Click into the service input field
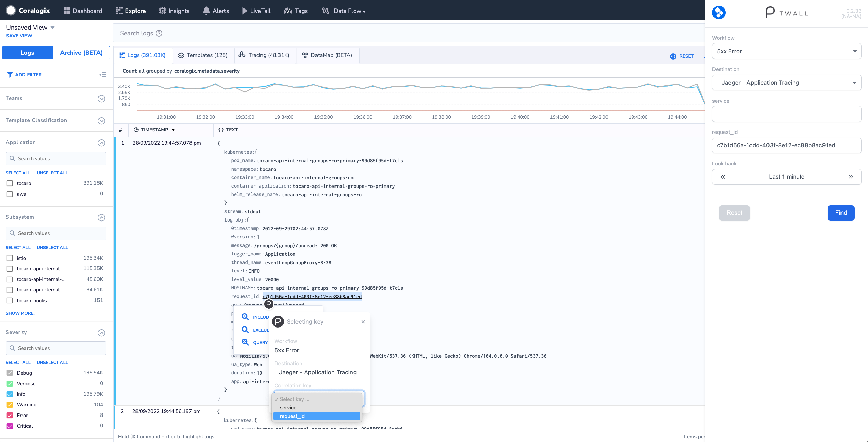This screenshot has height=442, width=868. point(786,114)
